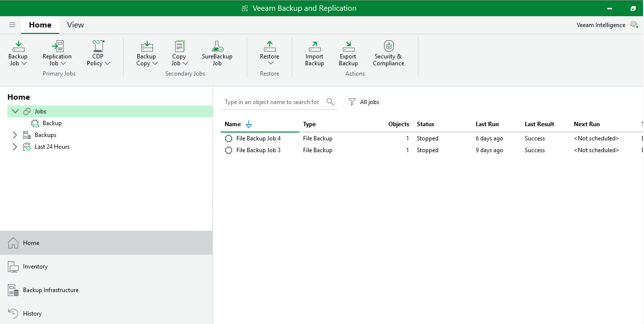Click the Replication Job ribbon icon
This screenshot has width=644, height=324.
57,47
